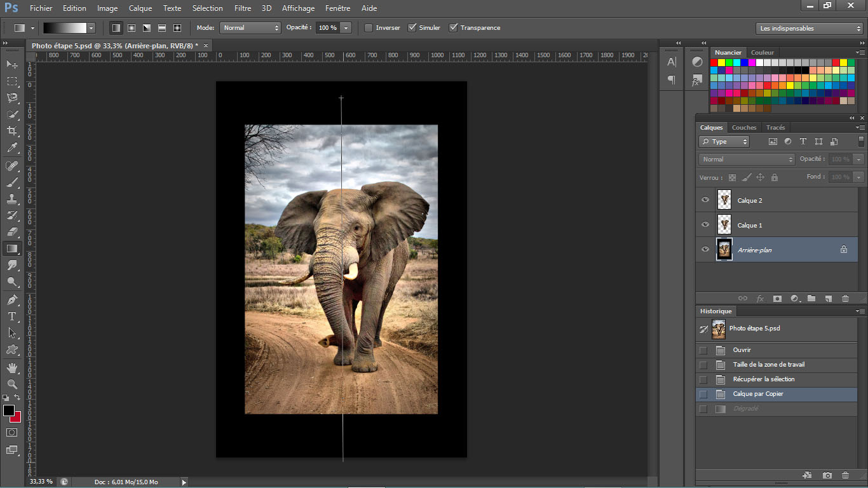
Task: Select the Pen tool
Action: 11,300
